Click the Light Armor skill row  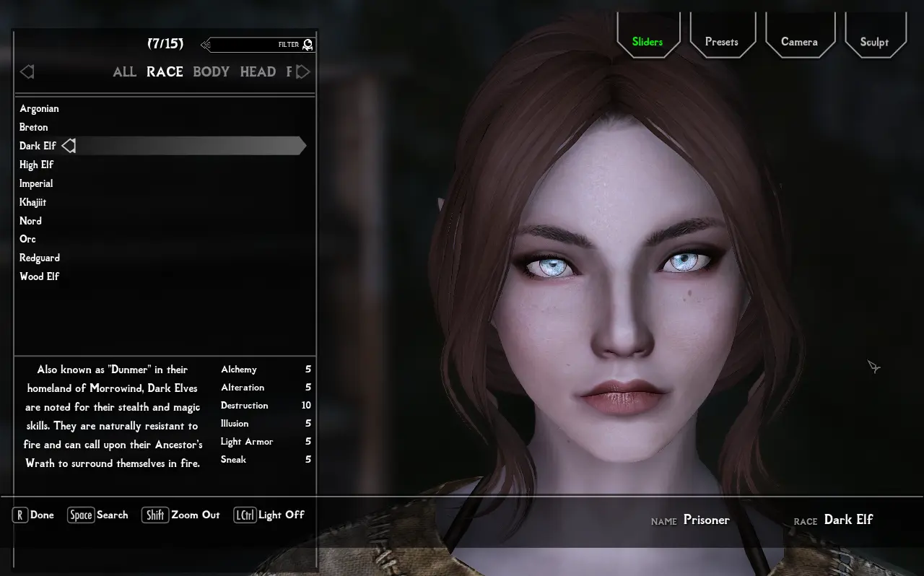point(266,441)
